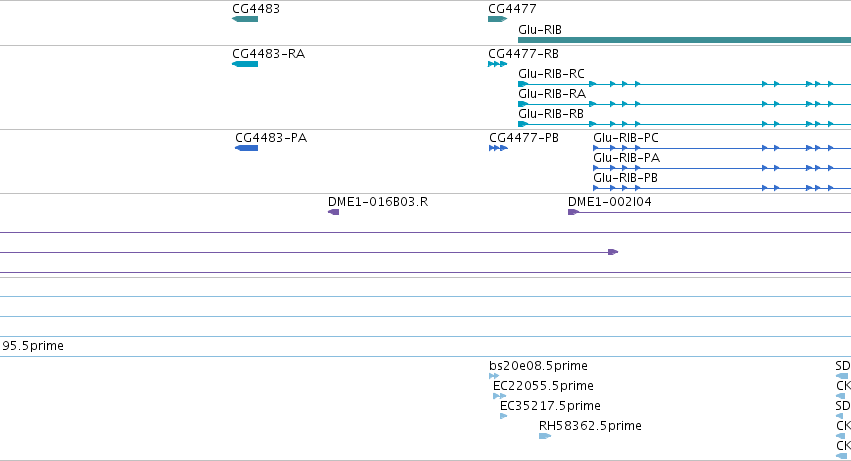This screenshot has width=851, height=461.
Task: Select the CG4477-PB protein arrows
Action: pos(498,148)
